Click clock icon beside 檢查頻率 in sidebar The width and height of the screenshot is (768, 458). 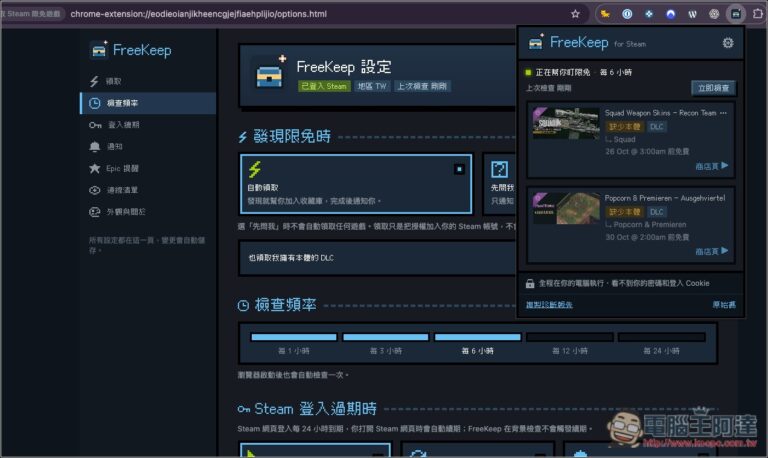(95, 103)
